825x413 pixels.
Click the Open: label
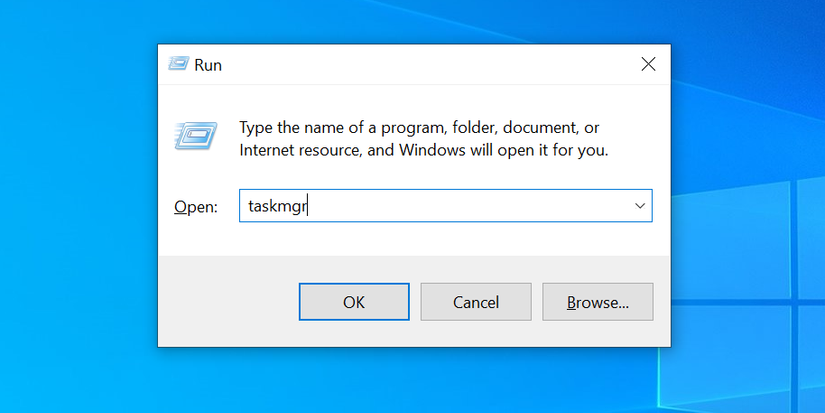click(x=196, y=207)
